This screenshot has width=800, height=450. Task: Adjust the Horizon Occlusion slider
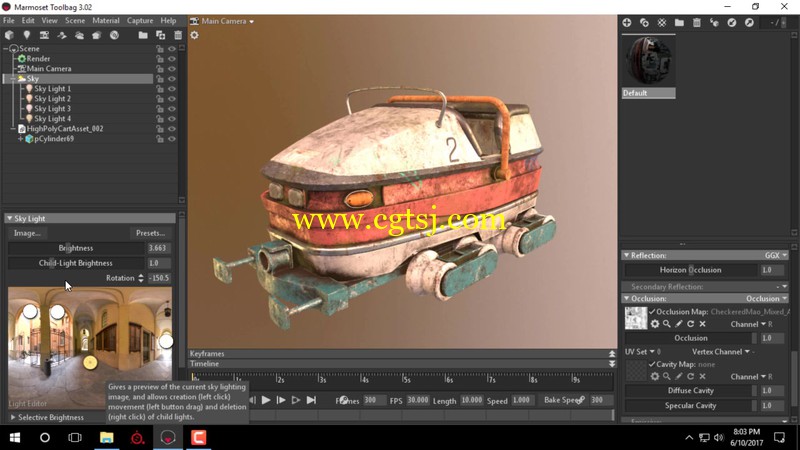pos(691,270)
